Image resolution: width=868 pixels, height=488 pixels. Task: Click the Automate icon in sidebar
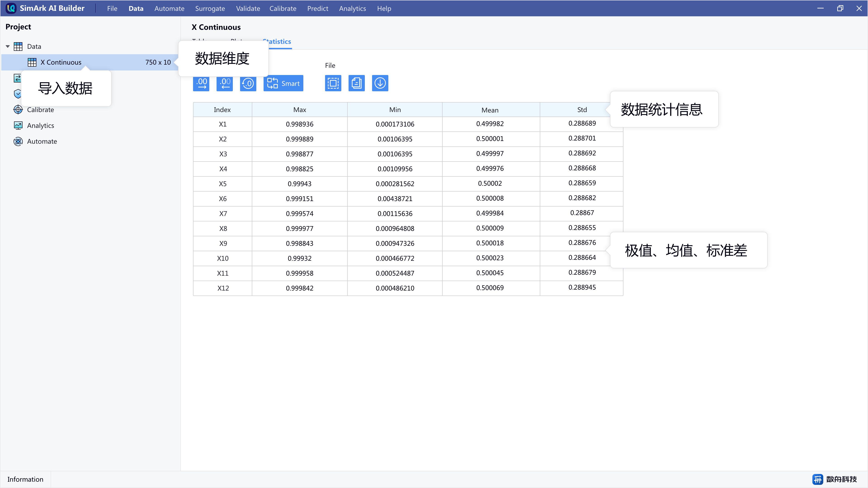point(18,141)
